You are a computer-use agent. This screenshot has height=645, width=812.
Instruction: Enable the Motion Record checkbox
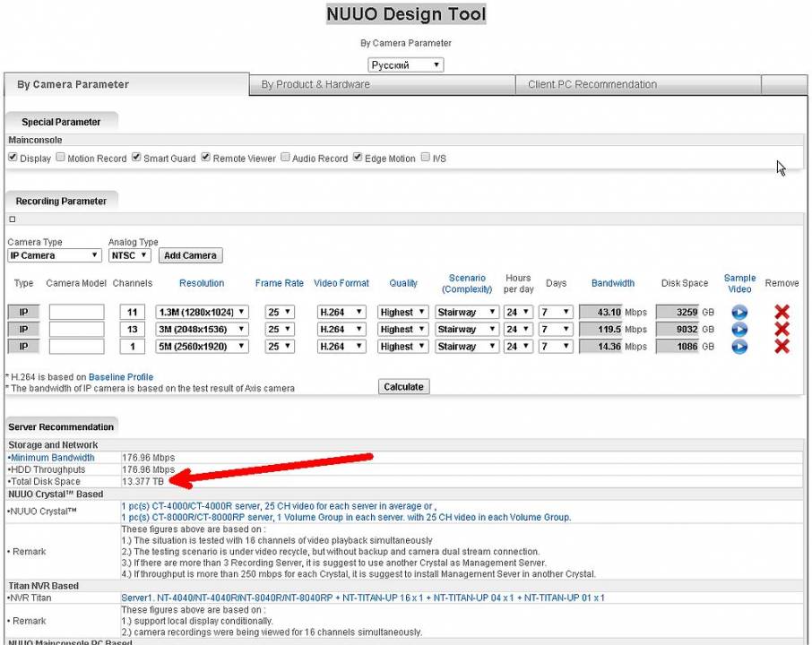click(x=61, y=158)
